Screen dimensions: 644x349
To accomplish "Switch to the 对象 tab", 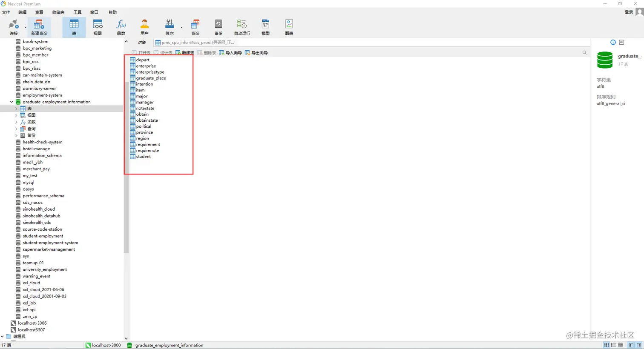I will [142, 43].
